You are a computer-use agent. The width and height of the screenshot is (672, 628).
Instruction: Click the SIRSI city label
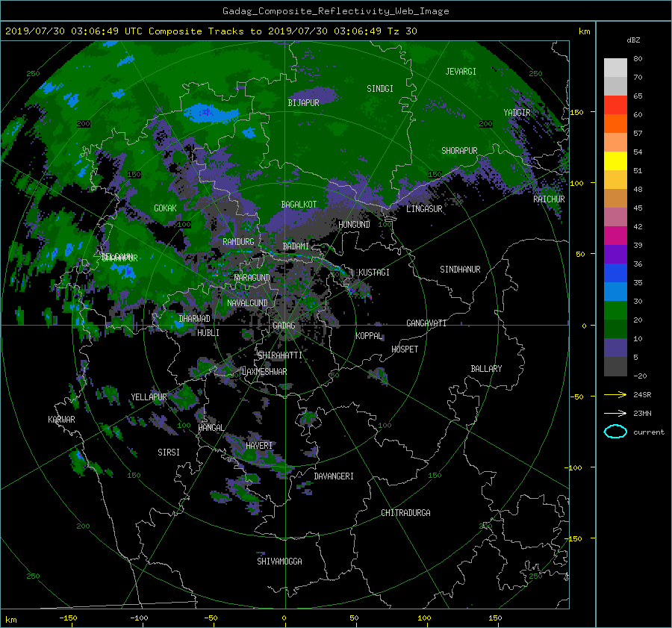coord(169,453)
